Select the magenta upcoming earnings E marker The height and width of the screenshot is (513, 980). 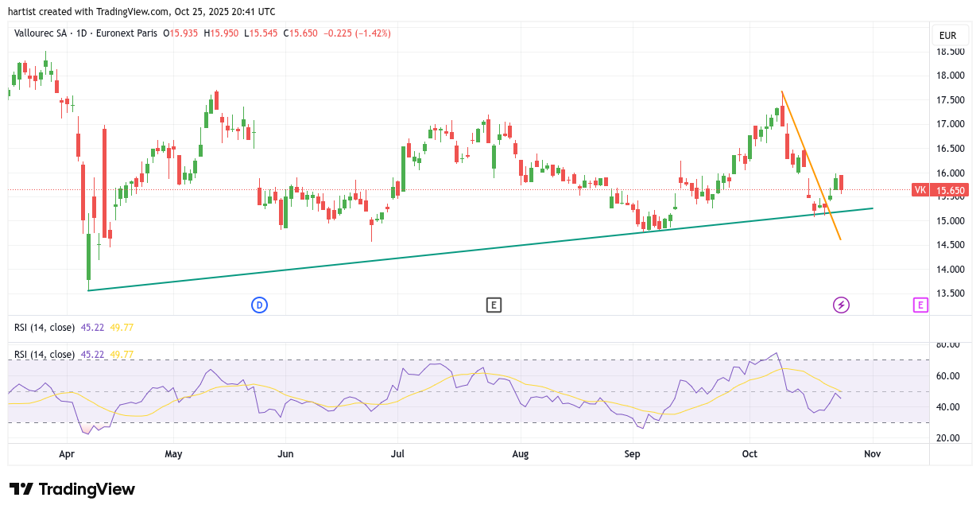click(920, 305)
